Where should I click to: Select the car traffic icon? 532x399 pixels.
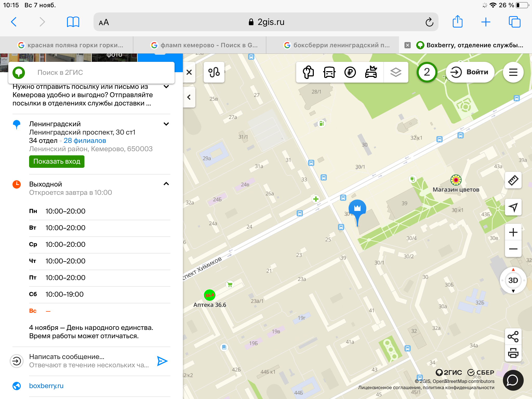[x=371, y=72]
